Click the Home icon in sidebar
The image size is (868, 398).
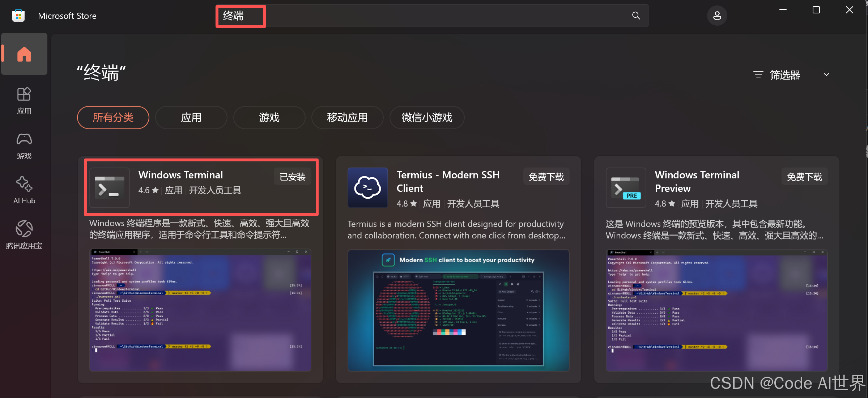(24, 54)
